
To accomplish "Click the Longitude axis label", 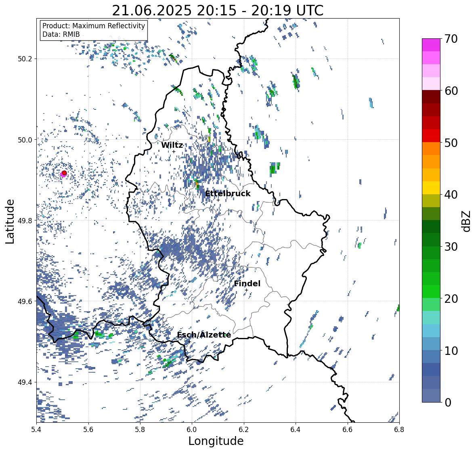I will tap(216, 441).
